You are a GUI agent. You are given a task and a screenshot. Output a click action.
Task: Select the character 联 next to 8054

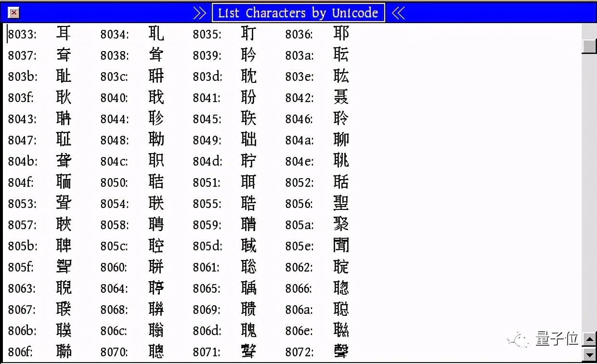tap(156, 203)
